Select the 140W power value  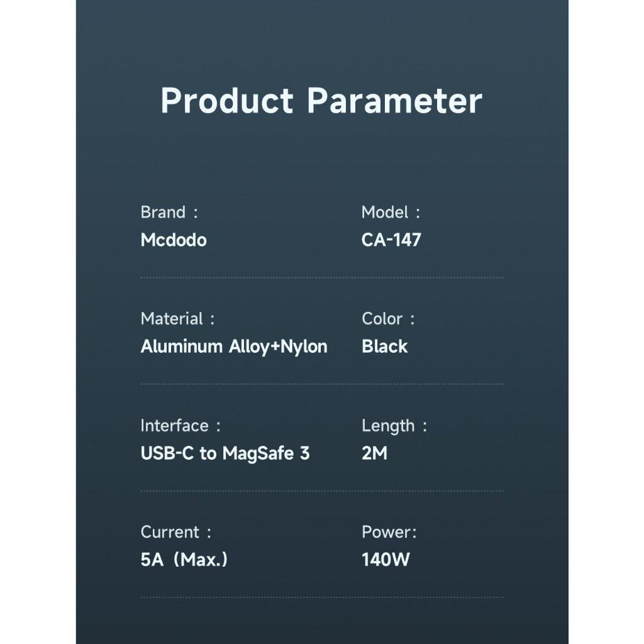click(x=386, y=560)
